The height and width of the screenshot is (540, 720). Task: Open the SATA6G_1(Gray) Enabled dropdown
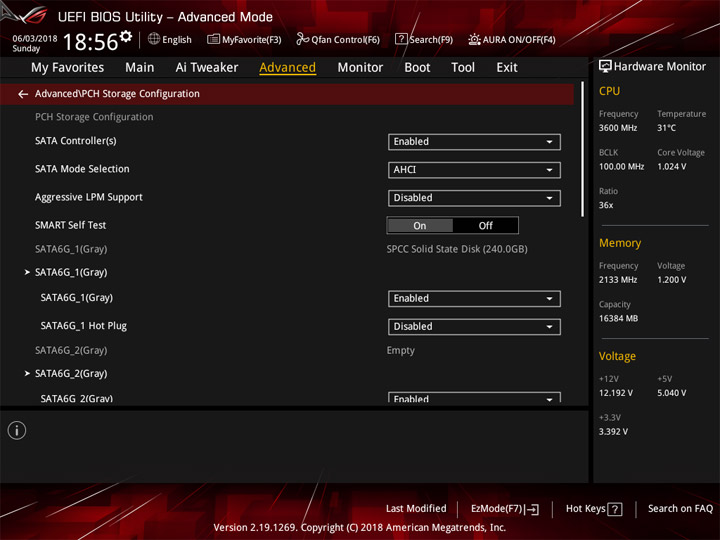[x=474, y=298]
